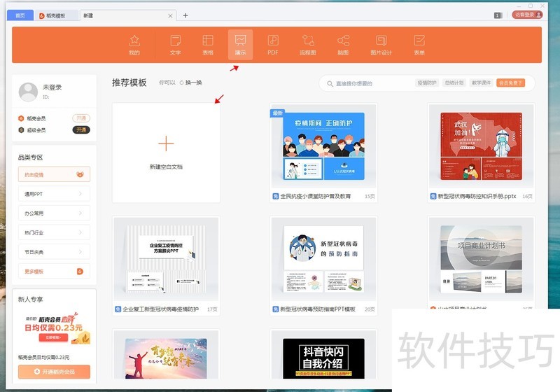Select the 表单 form icon

click(x=419, y=41)
